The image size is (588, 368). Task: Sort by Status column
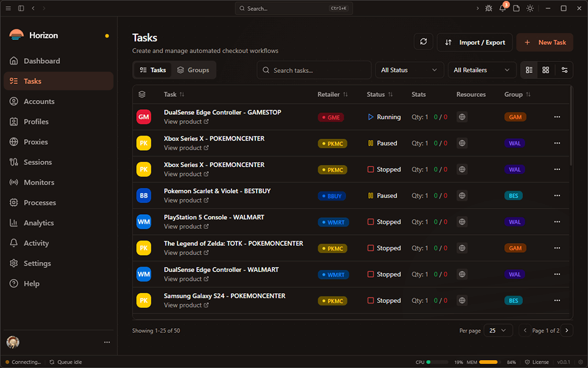click(x=380, y=94)
